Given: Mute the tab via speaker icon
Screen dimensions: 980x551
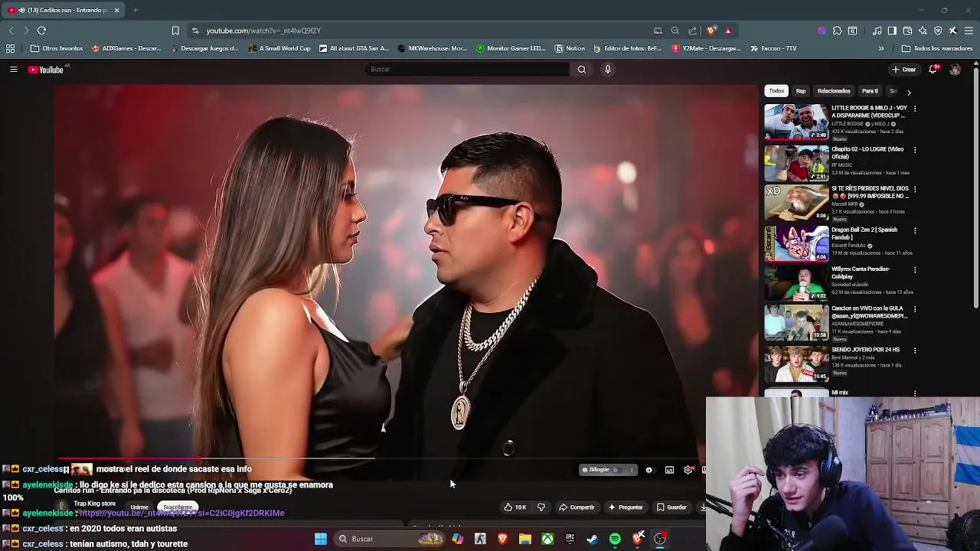Looking at the screenshot, I should [x=21, y=10].
